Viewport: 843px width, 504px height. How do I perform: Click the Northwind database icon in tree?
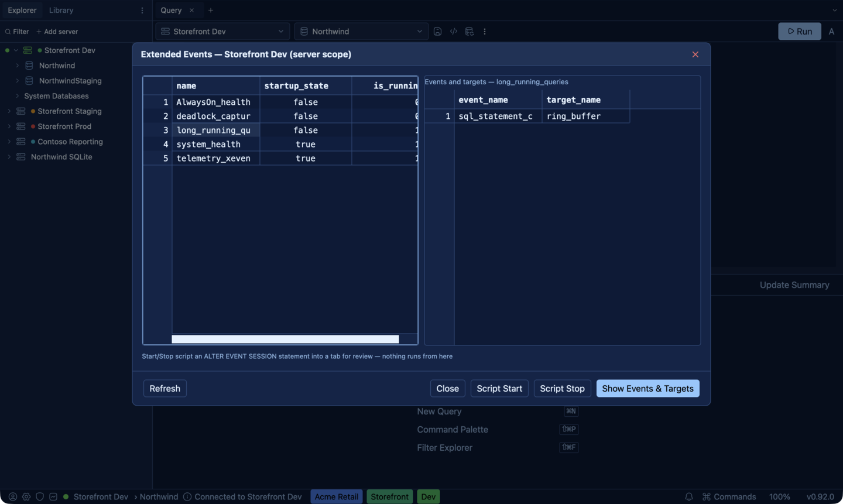click(x=29, y=66)
